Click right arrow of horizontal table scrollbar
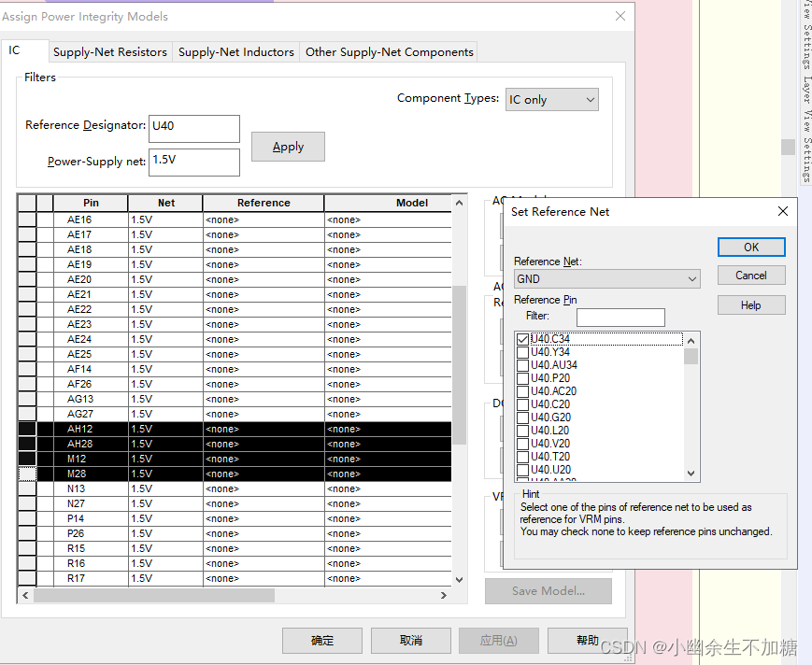Screen dimensions: 812x665 (443, 595)
